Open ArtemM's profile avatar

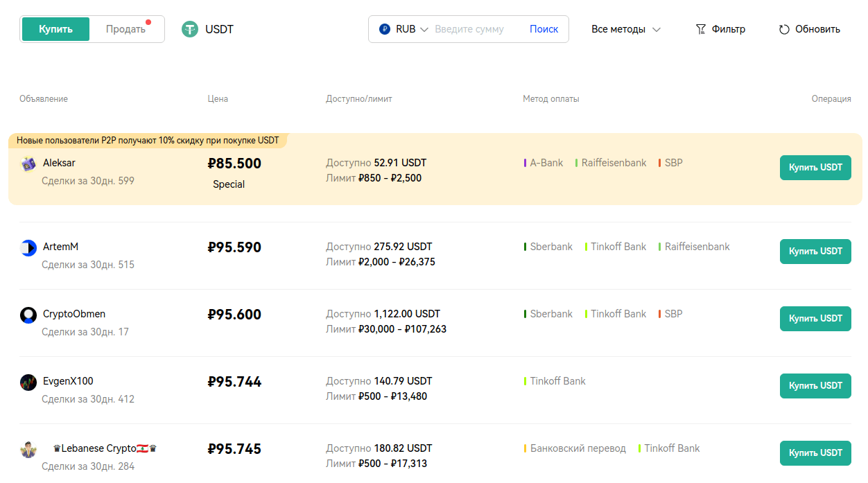click(28, 248)
